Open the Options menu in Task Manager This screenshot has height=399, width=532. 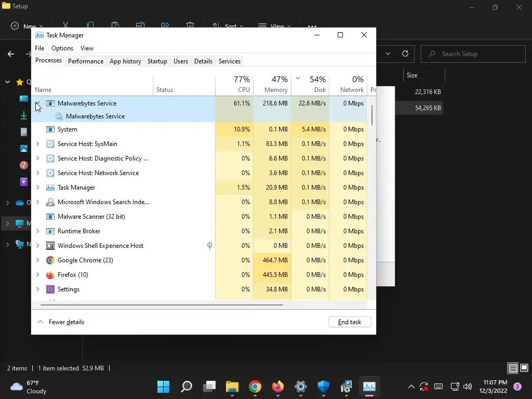(x=62, y=48)
